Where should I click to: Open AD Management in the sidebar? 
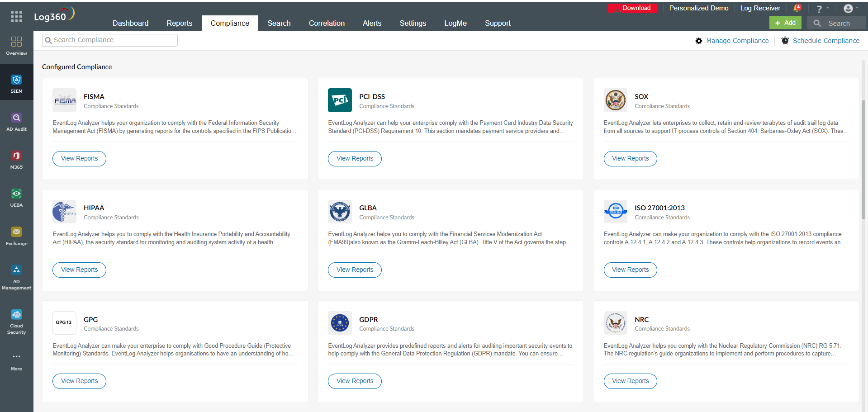click(x=16, y=277)
